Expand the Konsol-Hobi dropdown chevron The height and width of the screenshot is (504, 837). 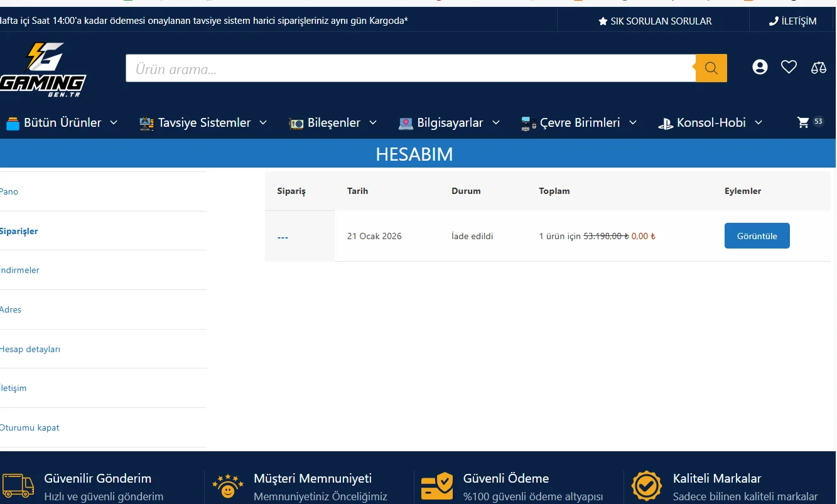pyautogui.click(x=759, y=122)
